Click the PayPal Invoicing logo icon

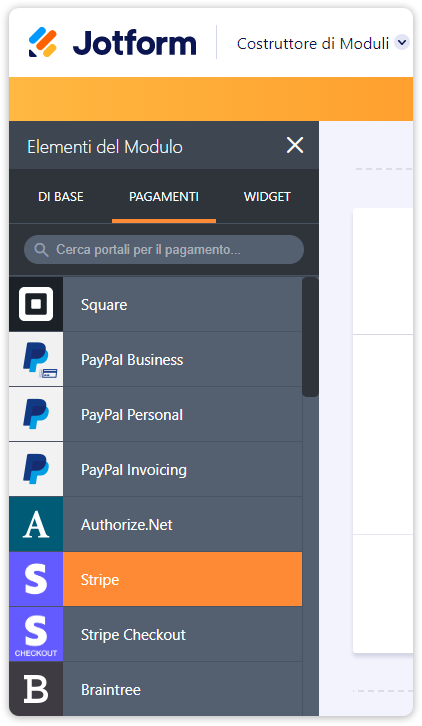36,469
